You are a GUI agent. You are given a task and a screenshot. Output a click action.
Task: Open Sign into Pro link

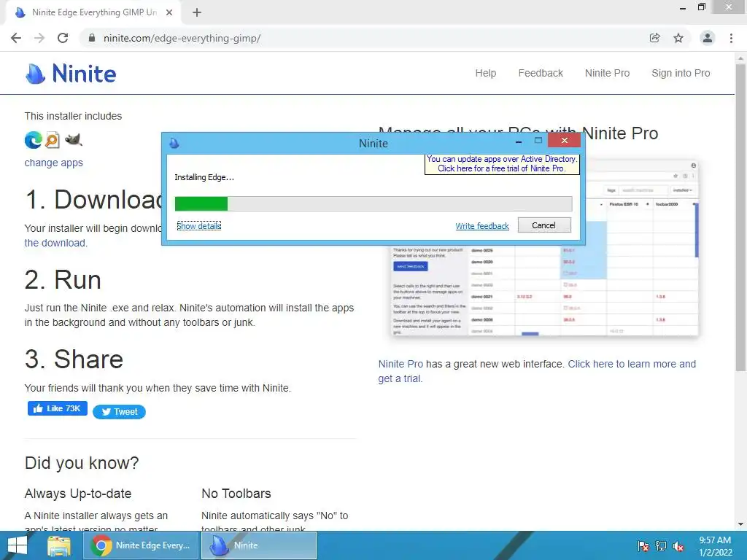click(x=681, y=73)
